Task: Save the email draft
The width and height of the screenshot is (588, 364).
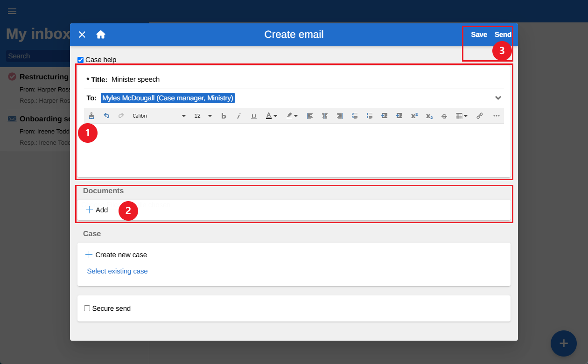Action: 479,35
